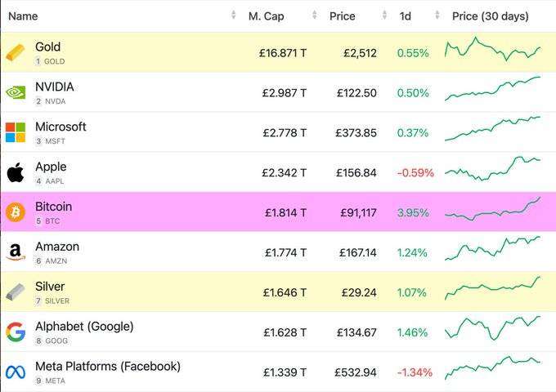Viewport: 556px width, 392px height.
Task: Click the Gold bar icon
Action: pyautogui.click(x=16, y=53)
